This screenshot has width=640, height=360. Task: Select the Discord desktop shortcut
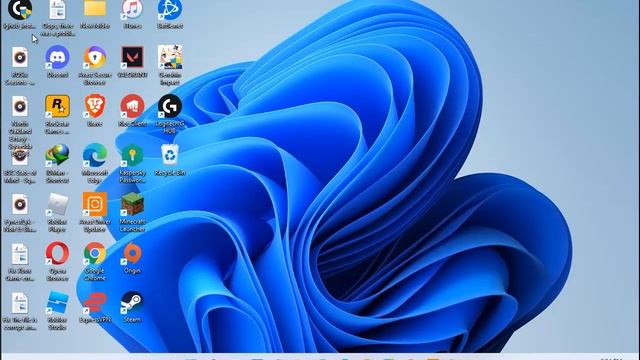tap(57, 61)
